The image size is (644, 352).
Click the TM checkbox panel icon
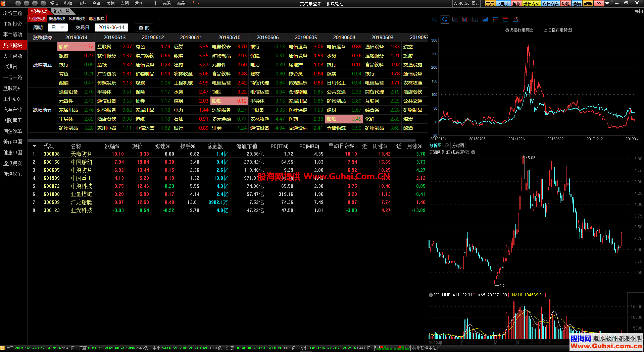515,19
